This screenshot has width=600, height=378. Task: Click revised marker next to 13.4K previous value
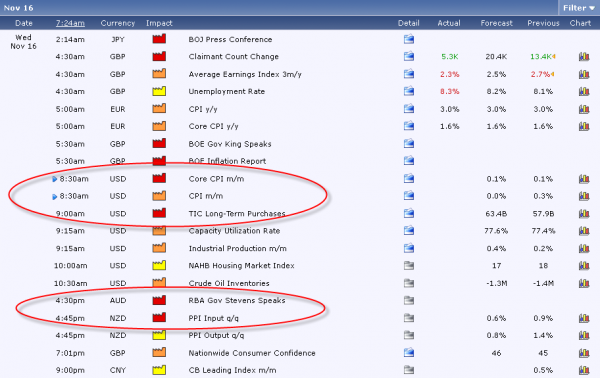(x=554, y=57)
